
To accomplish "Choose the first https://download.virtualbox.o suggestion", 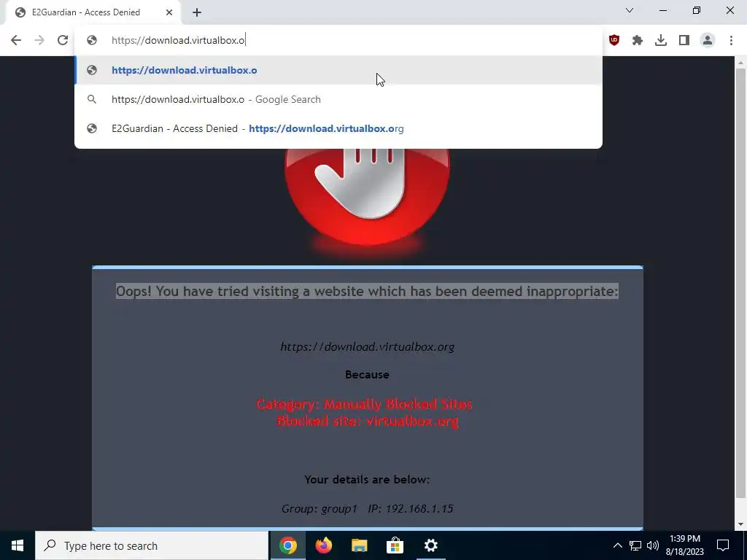I will 338,71.
